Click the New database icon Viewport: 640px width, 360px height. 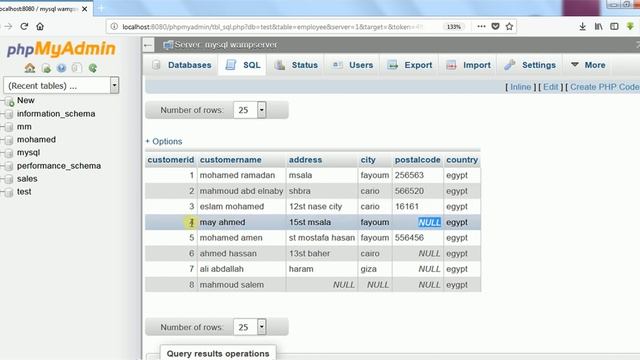click(9, 102)
